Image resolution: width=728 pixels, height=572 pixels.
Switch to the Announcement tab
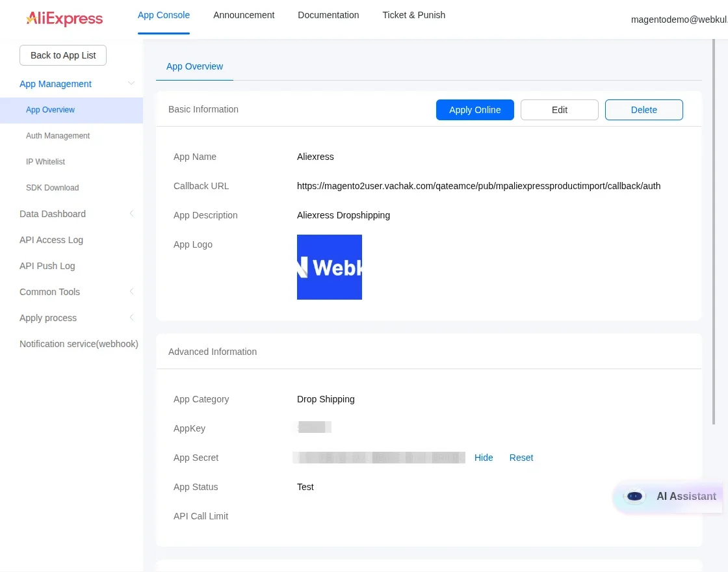(244, 15)
